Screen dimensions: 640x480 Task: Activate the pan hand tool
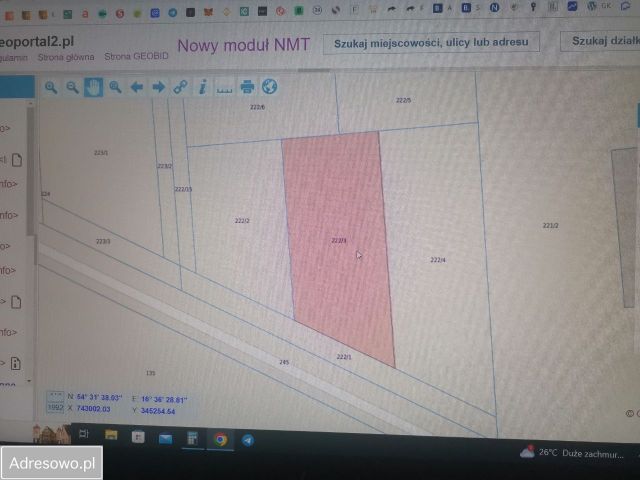[x=93, y=87]
